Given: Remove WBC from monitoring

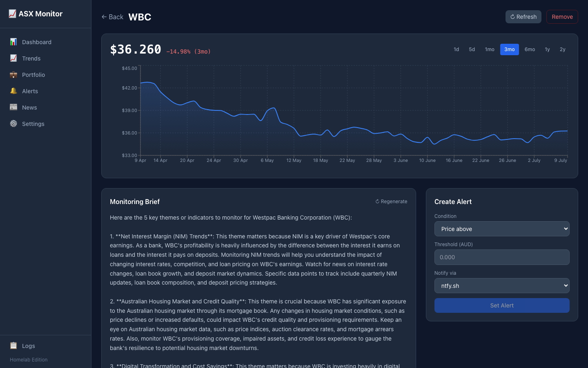Looking at the screenshot, I should coord(562,17).
